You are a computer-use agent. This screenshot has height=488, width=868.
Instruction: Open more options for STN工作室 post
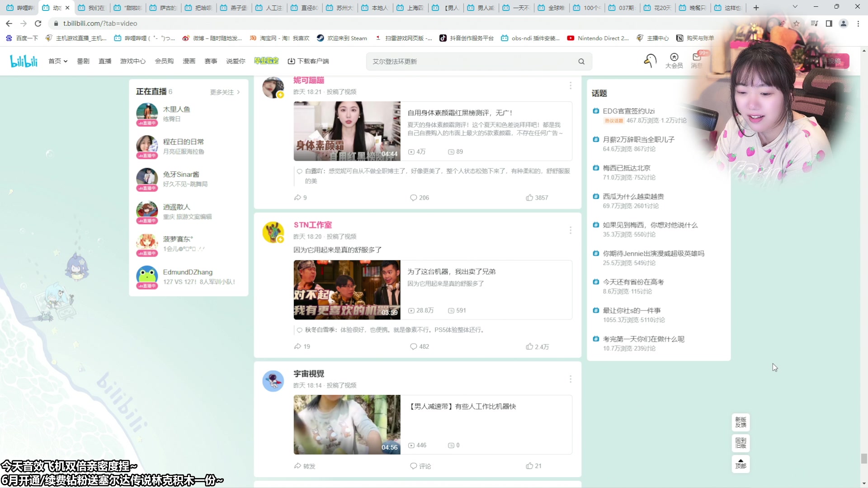(x=571, y=230)
